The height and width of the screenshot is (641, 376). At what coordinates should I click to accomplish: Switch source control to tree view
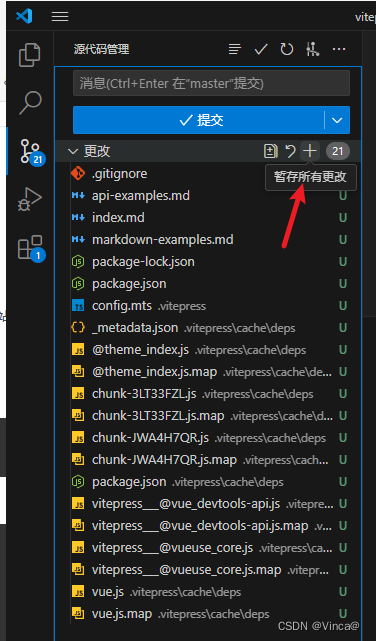(235, 49)
